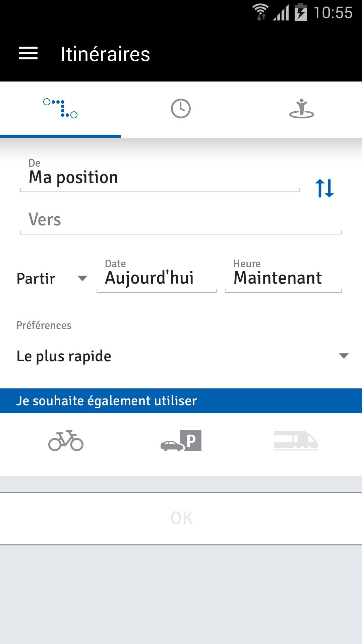
Task: Open the clock schedule tab icon
Action: coord(180,108)
